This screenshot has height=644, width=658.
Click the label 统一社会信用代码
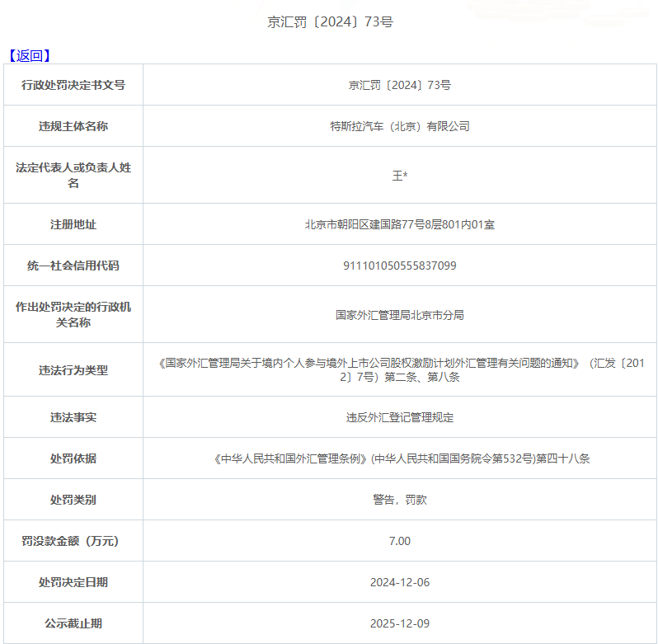[x=73, y=266]
